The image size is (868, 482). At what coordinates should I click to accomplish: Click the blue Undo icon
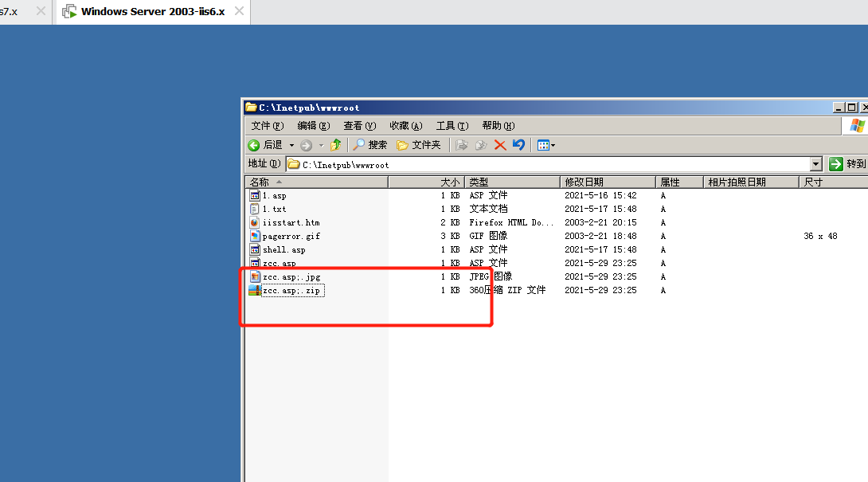518,145
